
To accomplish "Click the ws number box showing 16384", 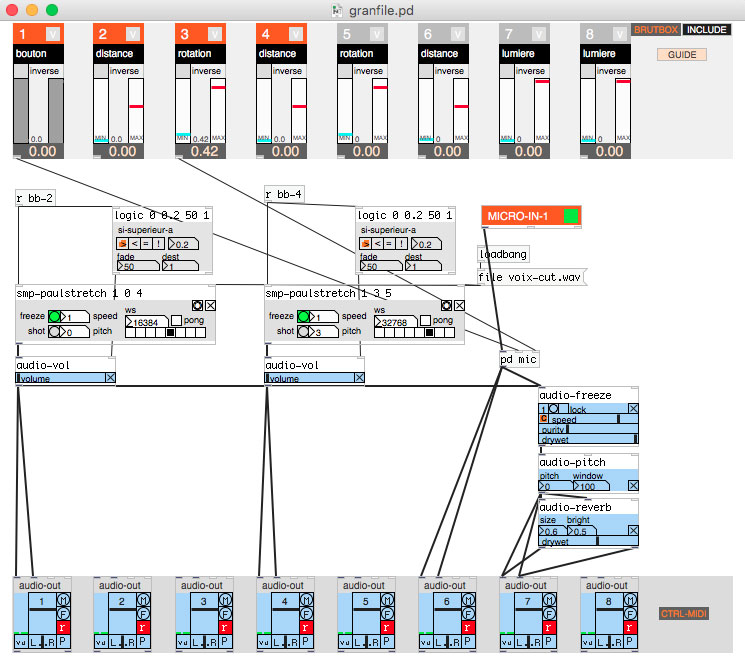I will pyautogui.click(x=146, y=322).
